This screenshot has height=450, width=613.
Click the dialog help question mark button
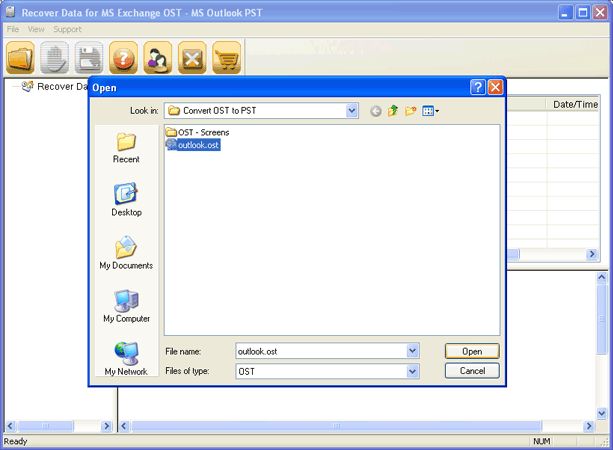point(478,87)
